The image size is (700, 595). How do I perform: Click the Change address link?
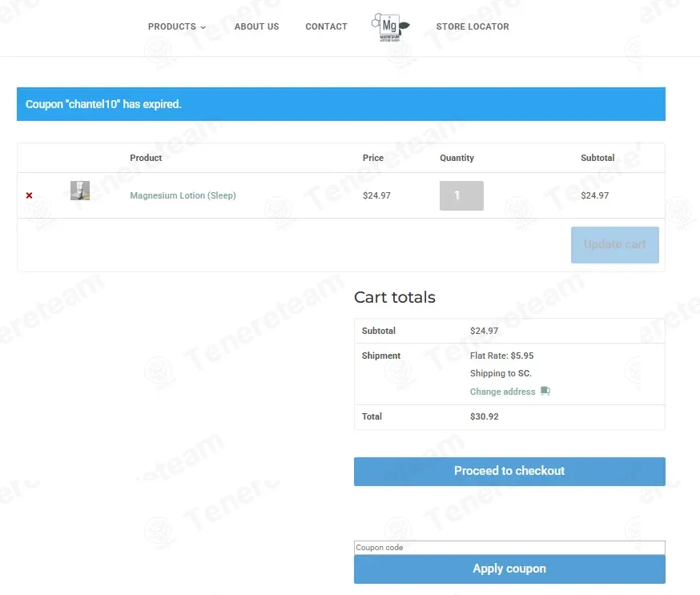[503, 392]
